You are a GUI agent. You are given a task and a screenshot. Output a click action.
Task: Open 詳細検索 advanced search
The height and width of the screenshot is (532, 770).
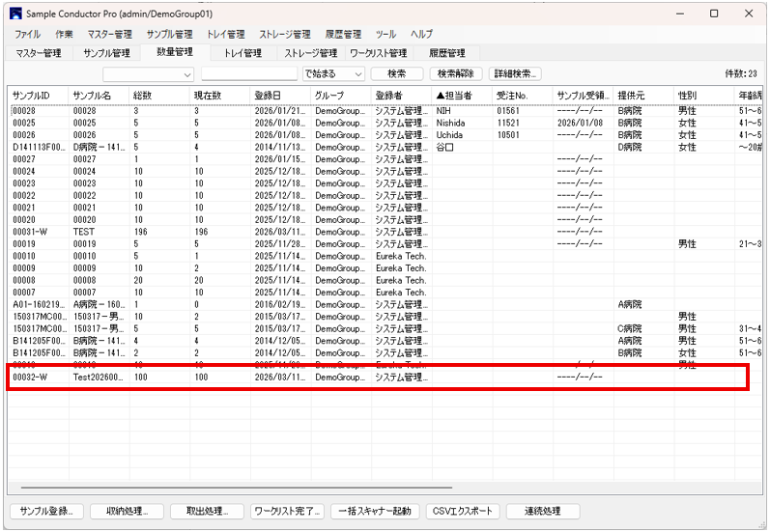point(517,73)
